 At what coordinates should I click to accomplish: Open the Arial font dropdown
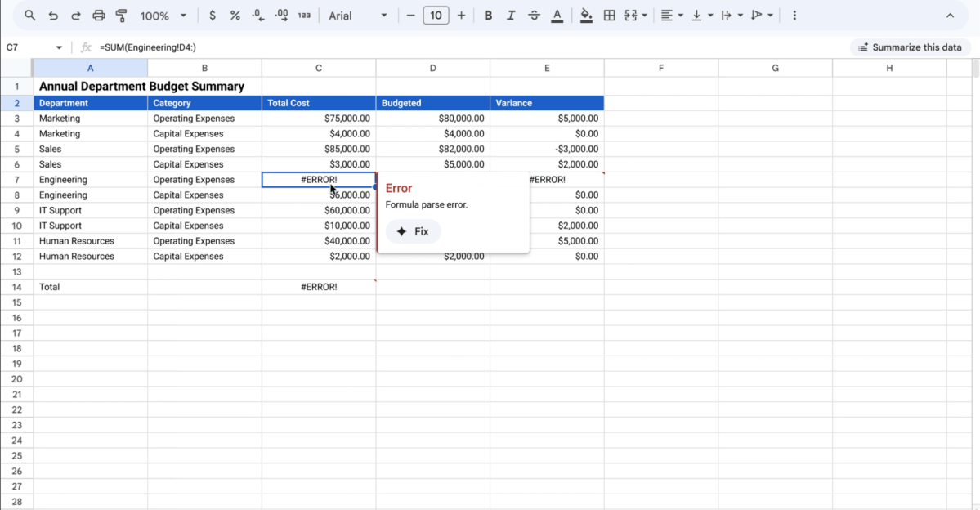tap(357, 15)
